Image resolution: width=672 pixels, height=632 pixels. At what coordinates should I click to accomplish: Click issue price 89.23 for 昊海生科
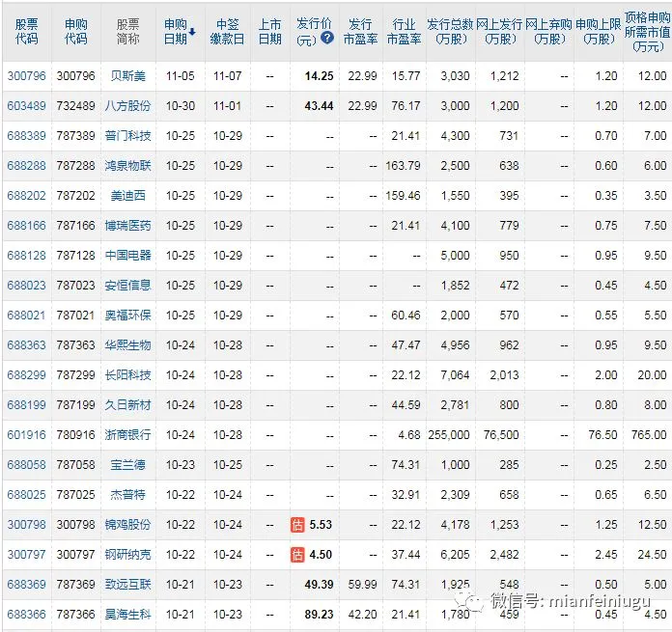319,615
